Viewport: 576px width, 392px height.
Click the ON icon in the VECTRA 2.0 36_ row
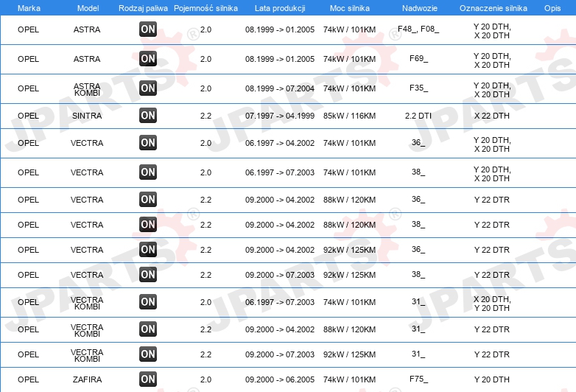click(x=148, y=143)
